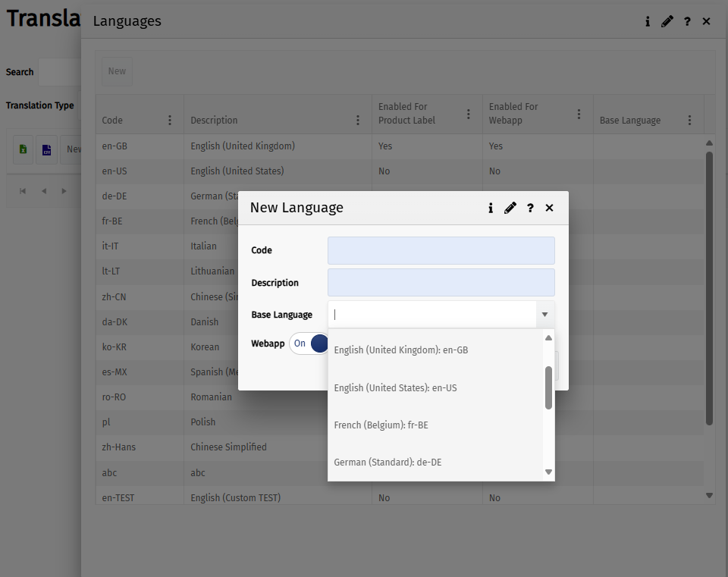Click the info icon in New Language dialog
The height and width of the screenshot is (577, 728).
491,208
